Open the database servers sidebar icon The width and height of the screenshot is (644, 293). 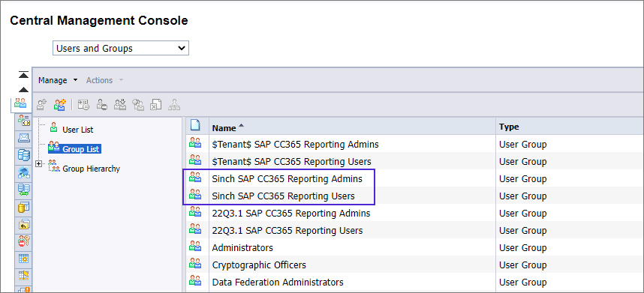click(24, 155)
